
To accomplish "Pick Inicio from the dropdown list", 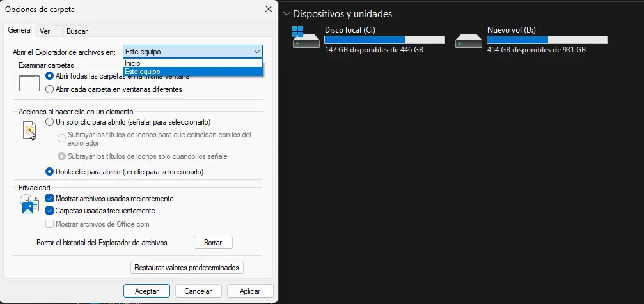I will click(192, 64).
